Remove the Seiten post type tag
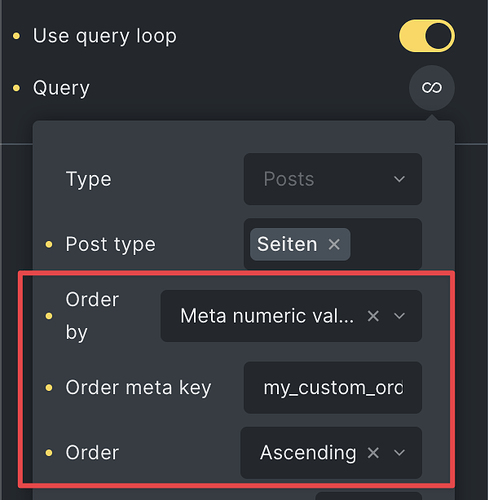This screenshot has height=500, width=488. click(x=334, y=244)
